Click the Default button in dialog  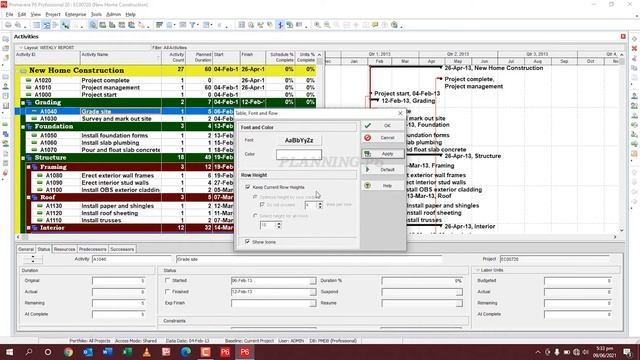[382, 169]
